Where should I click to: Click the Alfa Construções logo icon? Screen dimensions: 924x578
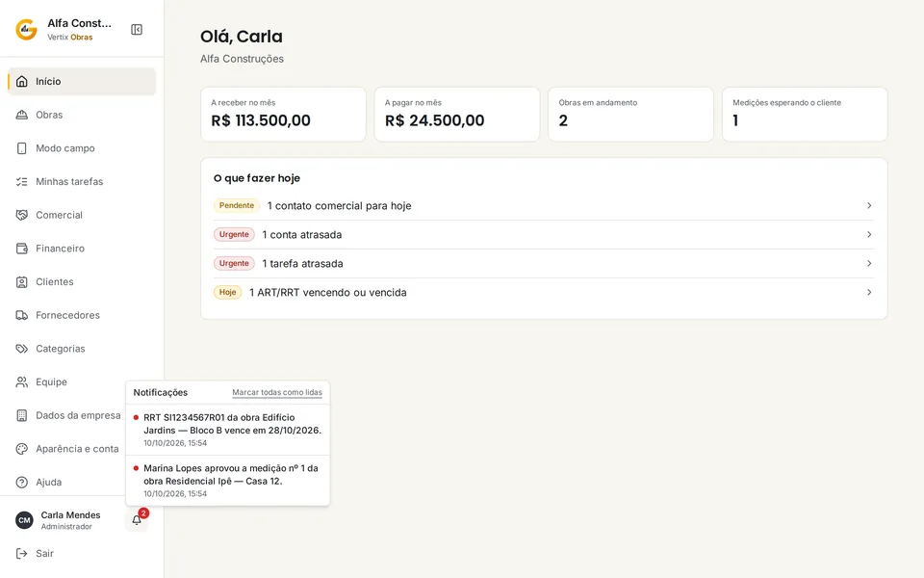pos(27,30)
